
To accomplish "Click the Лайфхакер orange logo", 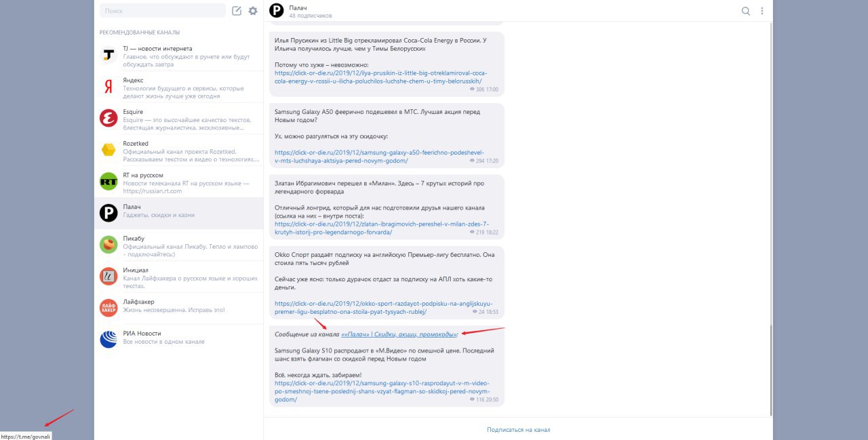I will point(108,308).
